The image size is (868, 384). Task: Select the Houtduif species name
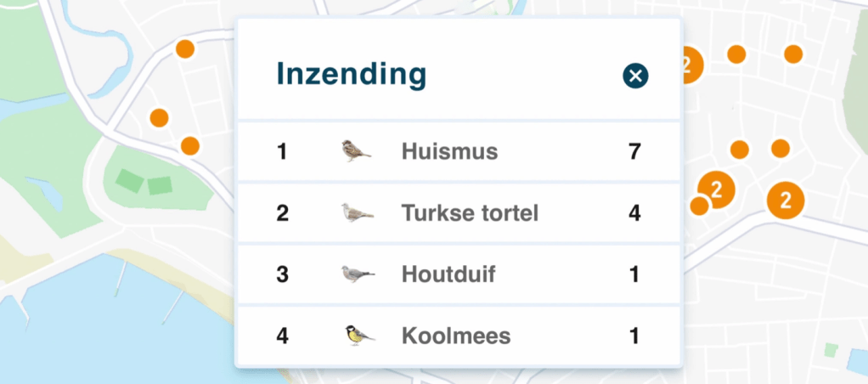point(448,274)
